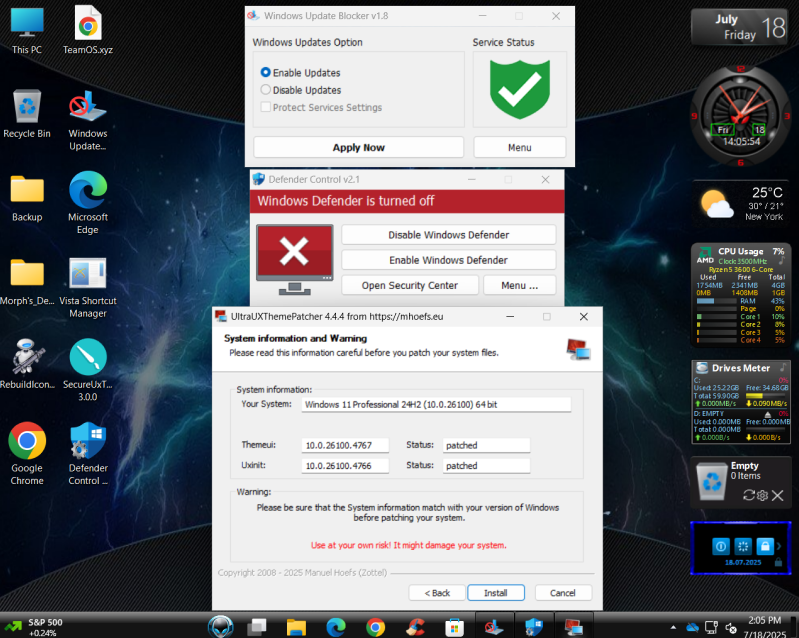The width and height of the screenshot is (799, 638).
Task: Open the TeamOS.xyz Chrome shortcut
Action: point(88,30)
